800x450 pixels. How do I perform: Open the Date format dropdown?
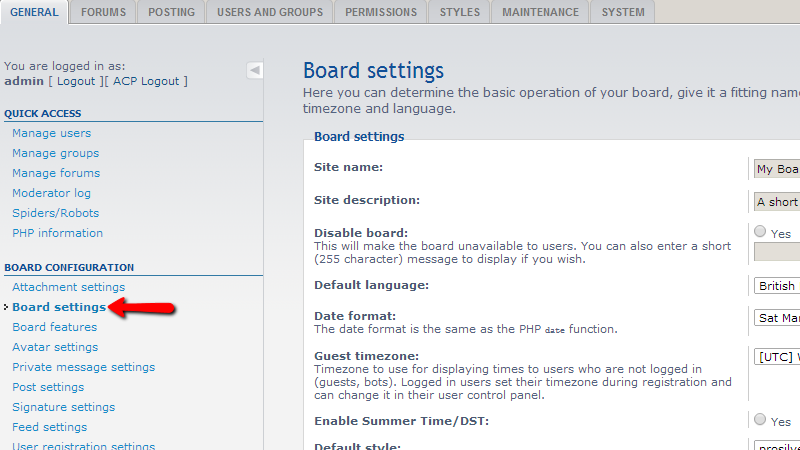[776, 319]
